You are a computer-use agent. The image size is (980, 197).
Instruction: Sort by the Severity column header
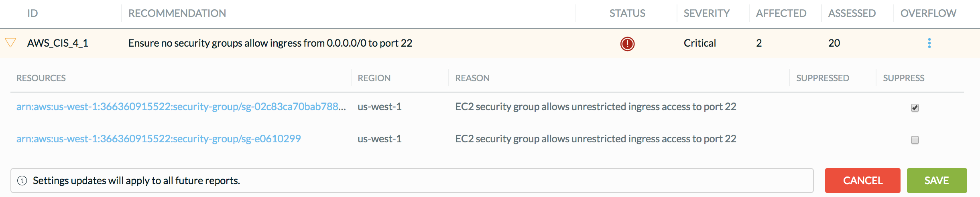(x=706, y=13)
